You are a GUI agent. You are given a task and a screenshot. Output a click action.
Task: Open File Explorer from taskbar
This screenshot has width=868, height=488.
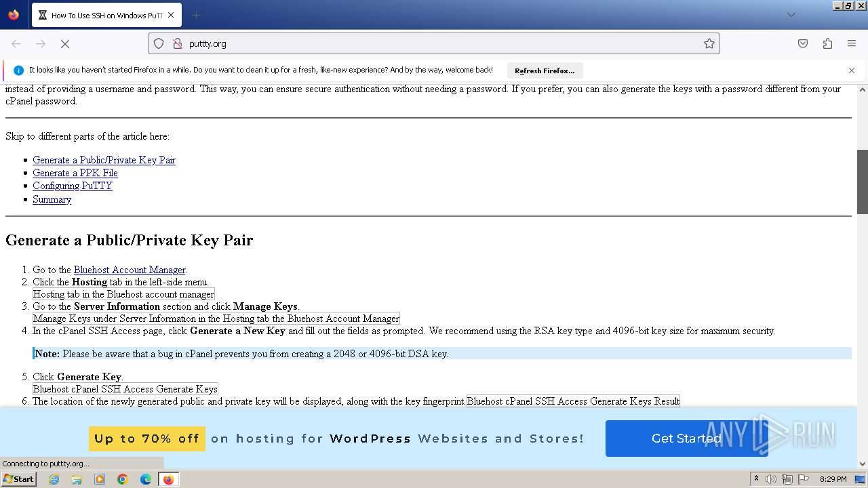(x=77, y=479)
